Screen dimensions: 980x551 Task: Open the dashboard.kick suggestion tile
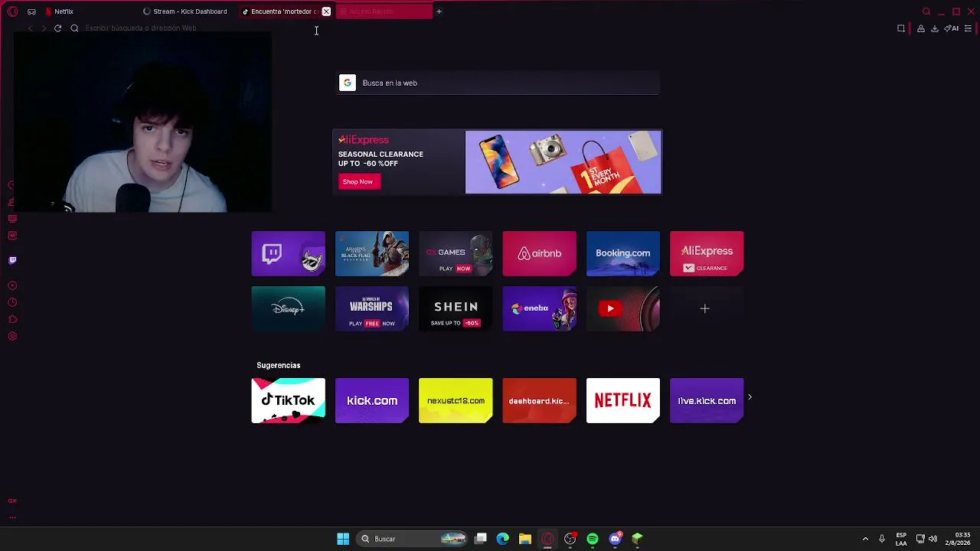[539, 400]
